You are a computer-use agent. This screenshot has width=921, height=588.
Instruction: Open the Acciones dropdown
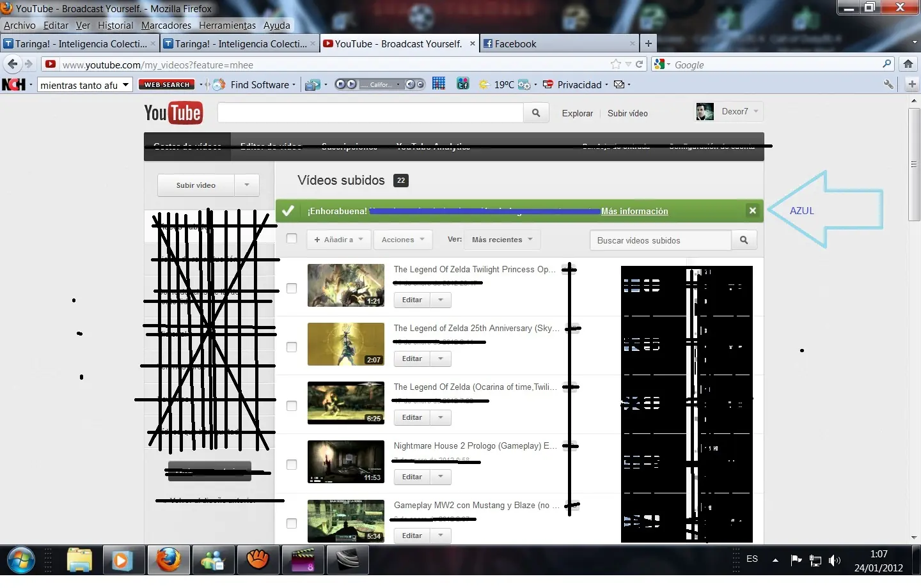click(x=403, y=240)
